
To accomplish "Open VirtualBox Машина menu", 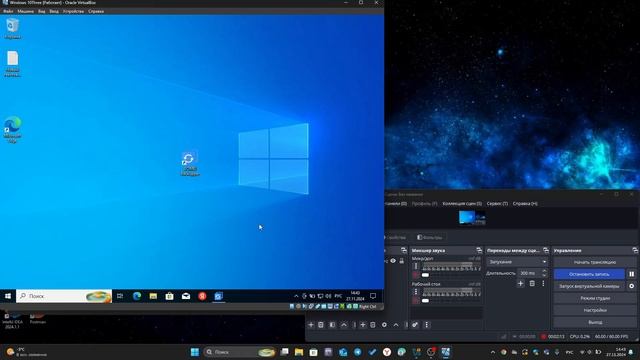I will point(25,11).
